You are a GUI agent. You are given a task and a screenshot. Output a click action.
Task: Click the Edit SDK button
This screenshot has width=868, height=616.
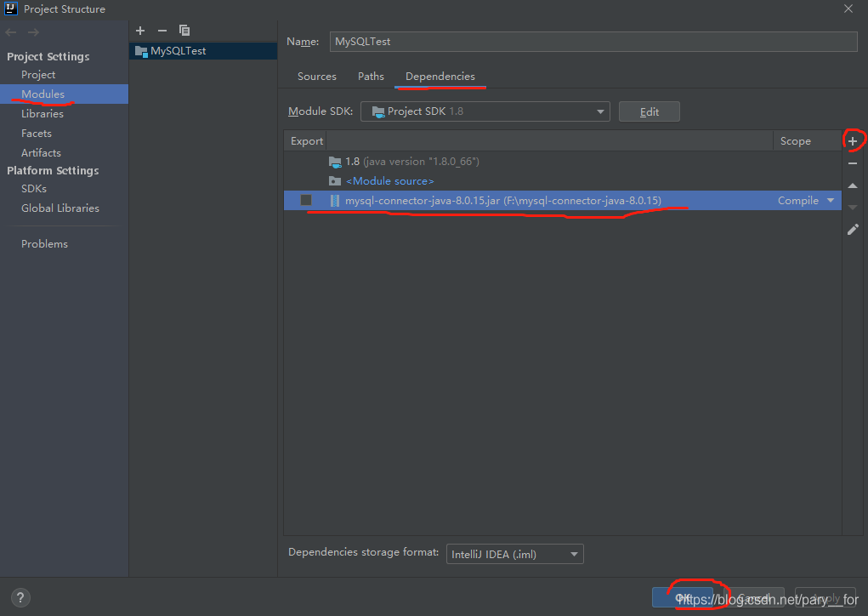click(x=649, y=111)
